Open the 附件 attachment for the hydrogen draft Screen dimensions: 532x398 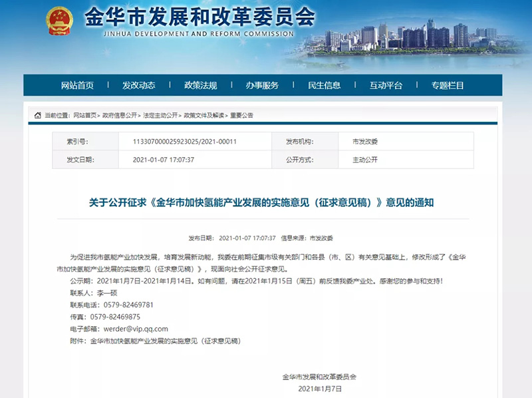tap(165, 341)
